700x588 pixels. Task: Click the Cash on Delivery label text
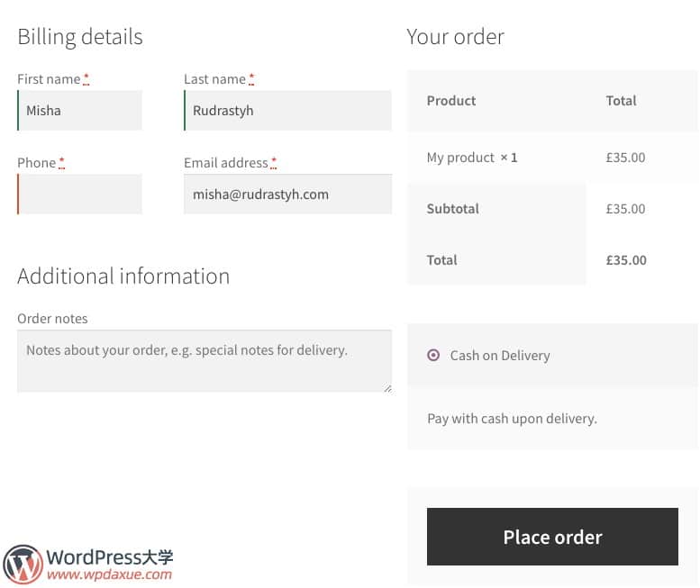(500, 356)
